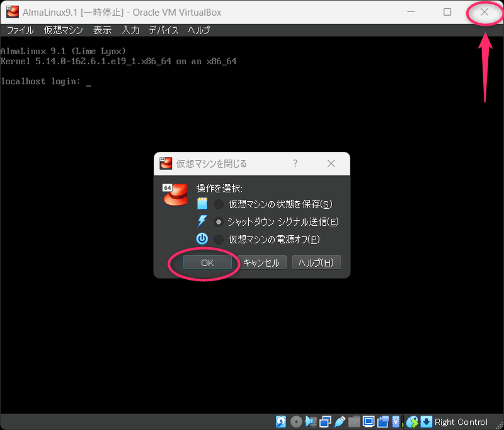
Task: Select シャットダウン シグナル送信 radio button
Action: [x=219, y=221]
